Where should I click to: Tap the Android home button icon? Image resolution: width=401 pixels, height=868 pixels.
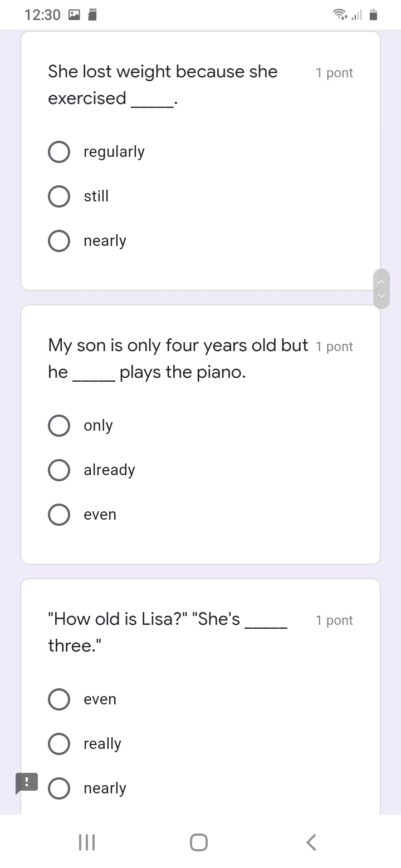click(x=199, y=842)
